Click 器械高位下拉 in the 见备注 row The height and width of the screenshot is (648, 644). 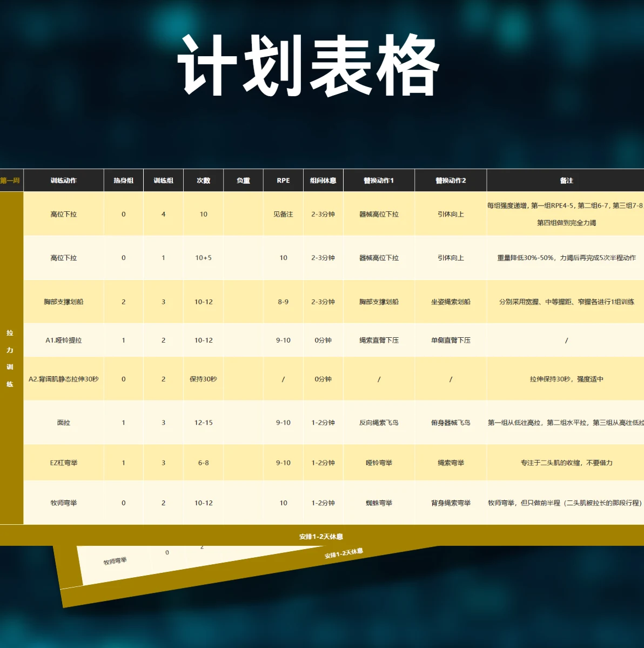379,214
